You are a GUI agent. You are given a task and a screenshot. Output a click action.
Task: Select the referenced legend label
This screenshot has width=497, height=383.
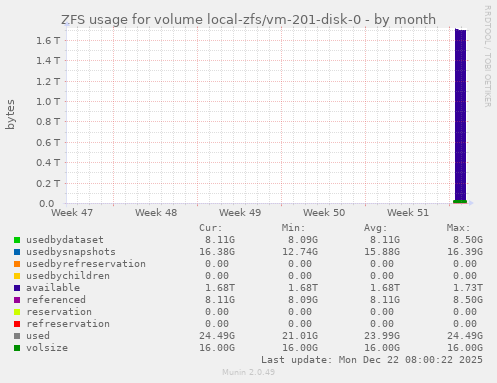pos(56,300)
